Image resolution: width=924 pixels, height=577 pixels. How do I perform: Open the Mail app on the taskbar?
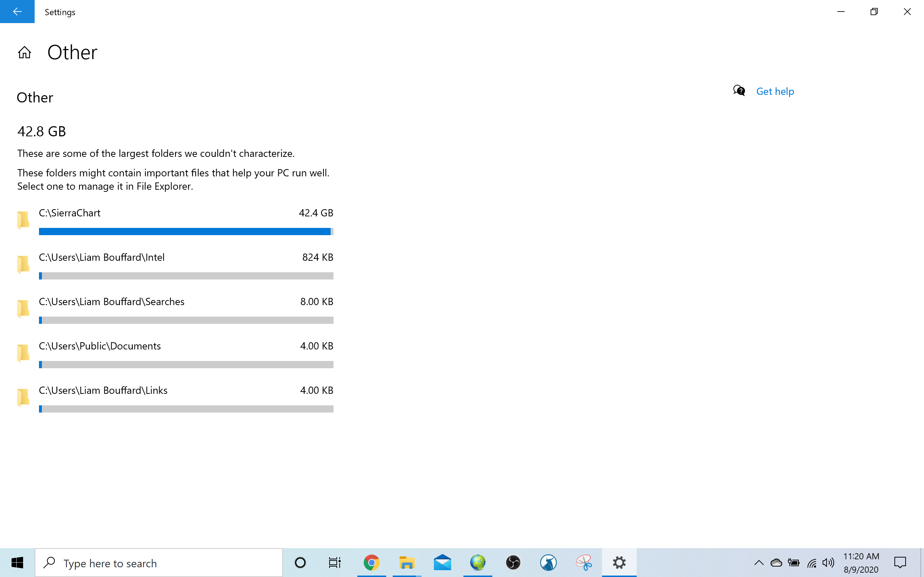pyautogui.click(x=442, y=563)
